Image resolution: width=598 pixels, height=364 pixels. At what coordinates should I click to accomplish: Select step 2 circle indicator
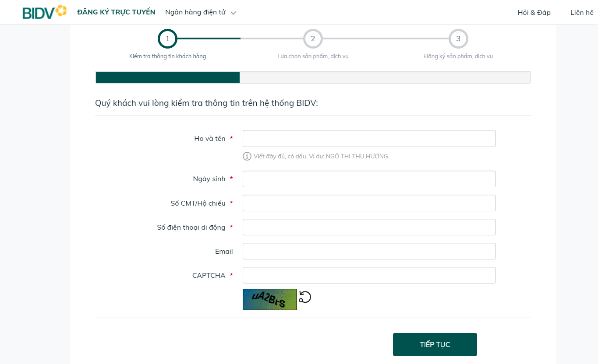(x=313, y=38)
